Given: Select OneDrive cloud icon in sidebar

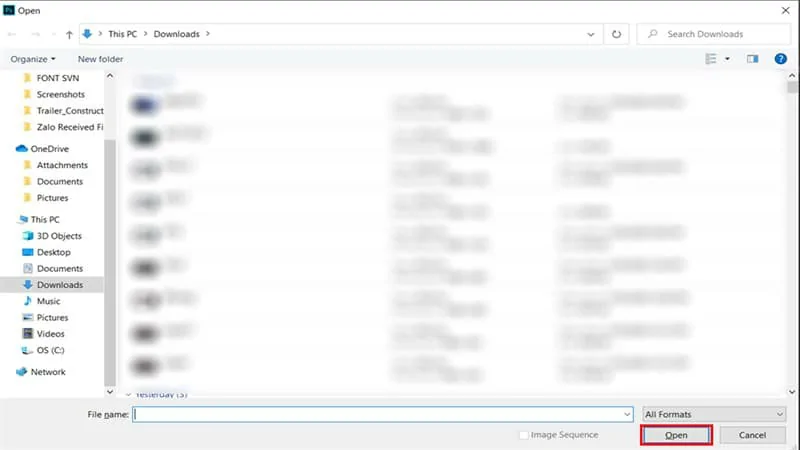Looking at the screenshot, I should point(21,149).
